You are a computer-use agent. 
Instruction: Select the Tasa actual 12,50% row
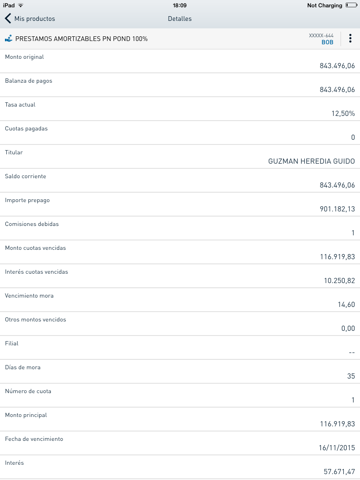180,109
